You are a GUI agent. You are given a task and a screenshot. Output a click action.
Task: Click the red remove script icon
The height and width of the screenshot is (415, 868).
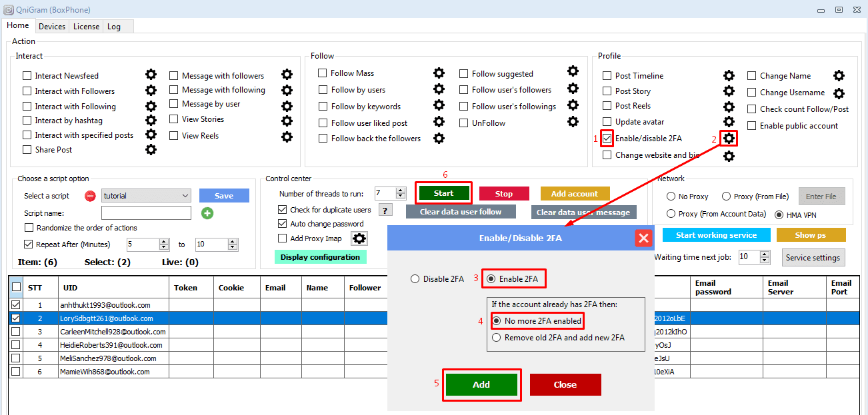click(x=90, y=196)
